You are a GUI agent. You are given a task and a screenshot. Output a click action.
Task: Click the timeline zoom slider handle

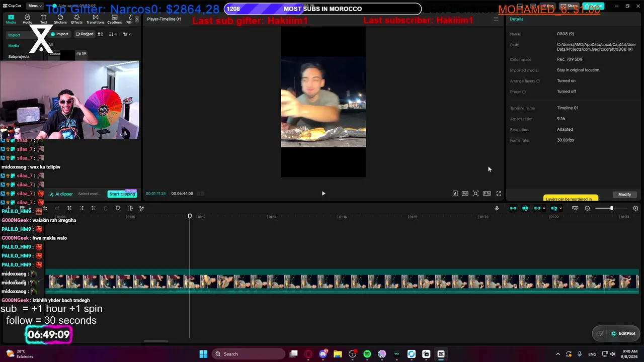coord(612,208)
